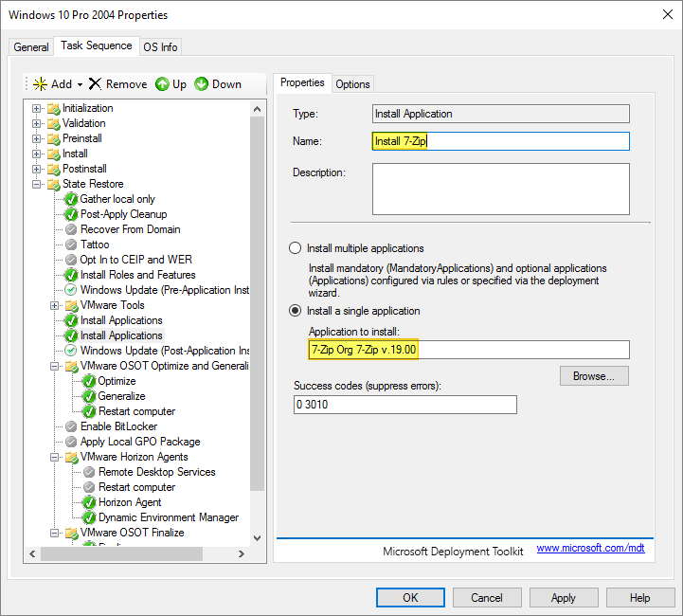Expand the VMware Tools group
Viewport: 683px width, 616px height.
click(x=55, y=305)
